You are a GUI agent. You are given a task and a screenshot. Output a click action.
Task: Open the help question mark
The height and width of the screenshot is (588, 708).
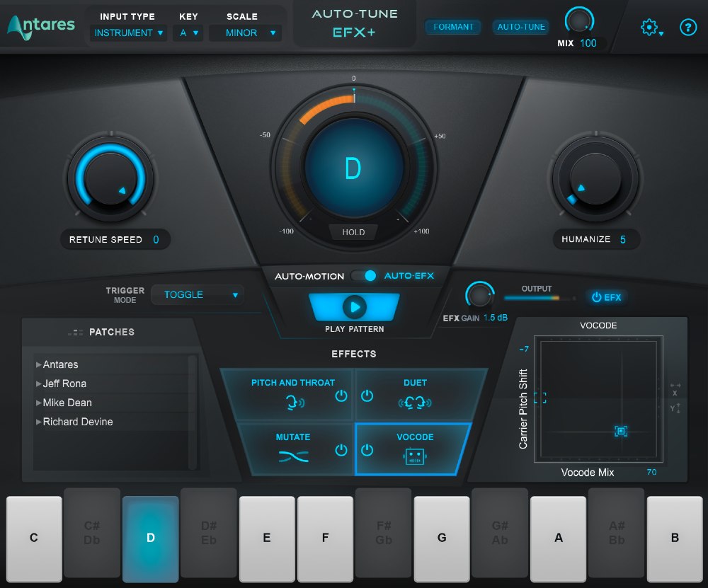(687, 28)
